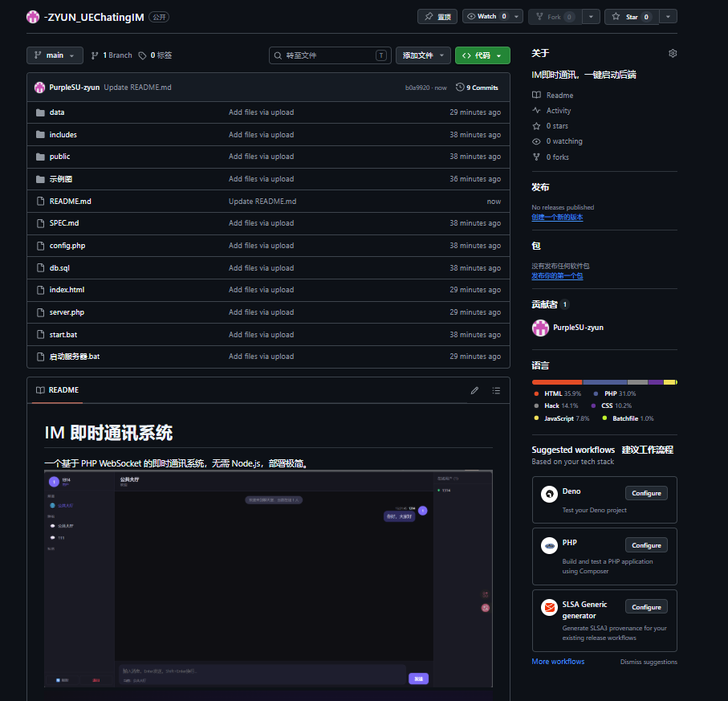Click the 转至文件 search field
Viewport: 728px width, 701px height.
point(329,55)
